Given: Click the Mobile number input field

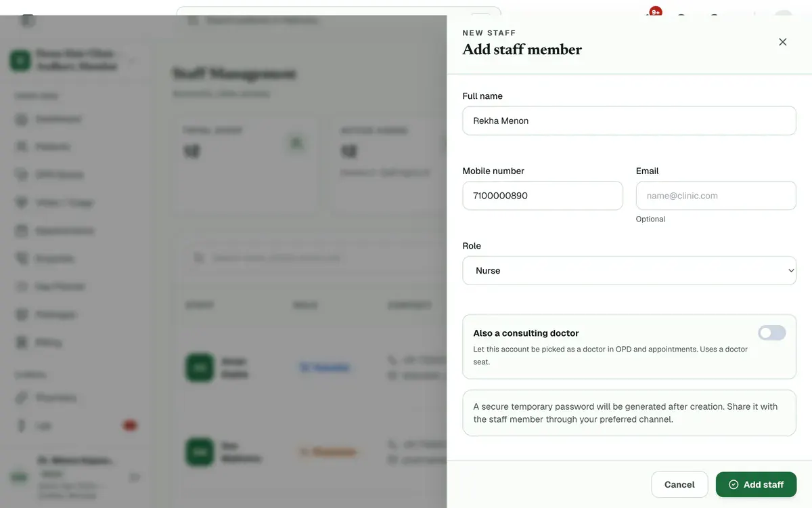Looking at the screenshot, I should [543, 196].
